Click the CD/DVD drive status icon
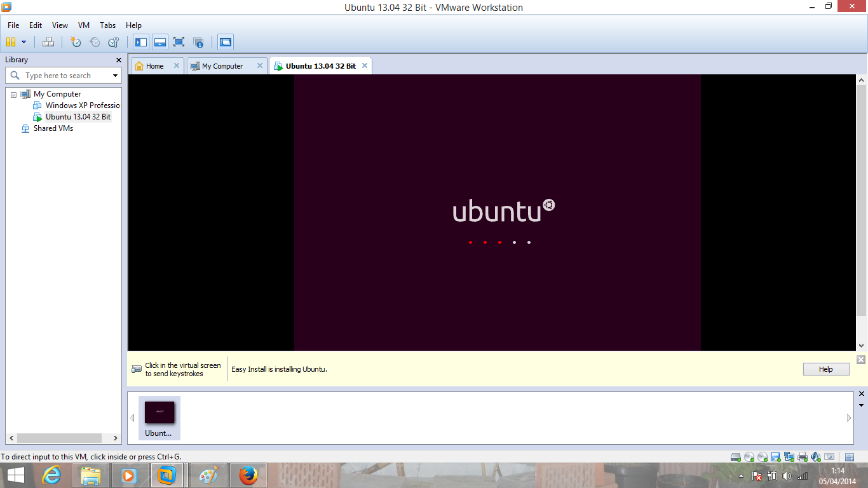The width and height of the screenshot is (868, 488). point(748,456)
